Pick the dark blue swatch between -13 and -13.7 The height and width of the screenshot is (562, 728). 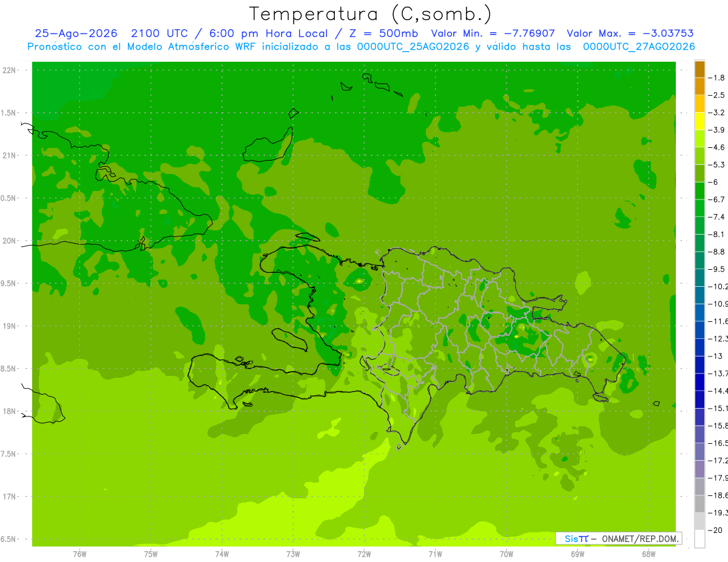(700, 365)
